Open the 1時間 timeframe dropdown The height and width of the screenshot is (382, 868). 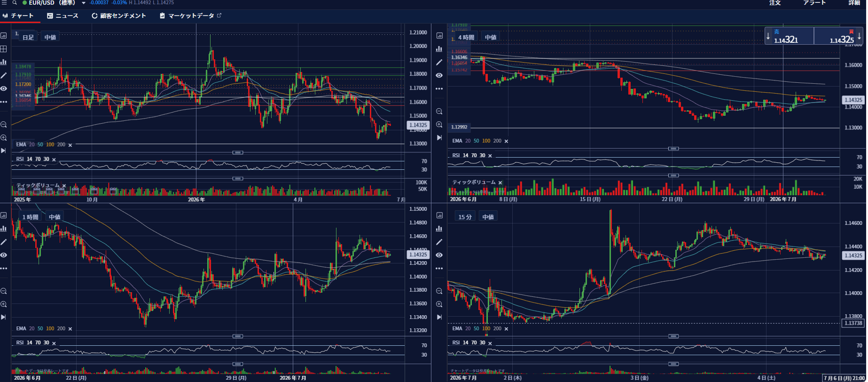point(31,217)
